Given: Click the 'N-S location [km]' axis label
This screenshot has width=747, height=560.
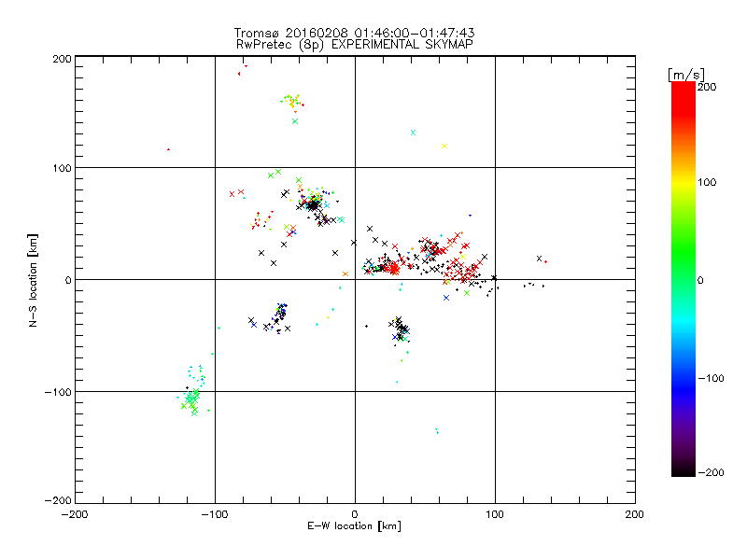Looking at the screenshot, I should pyautogui.click(x=33, y=280).
